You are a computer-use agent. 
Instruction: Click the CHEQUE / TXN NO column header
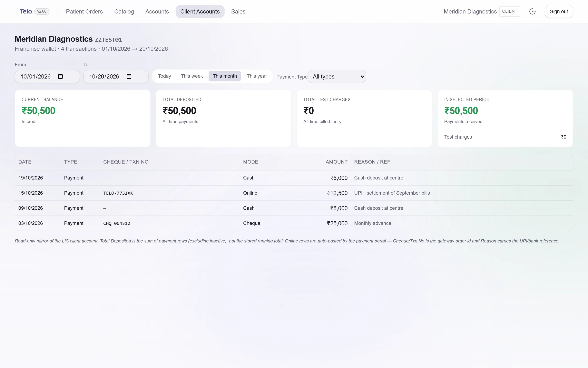126,162
